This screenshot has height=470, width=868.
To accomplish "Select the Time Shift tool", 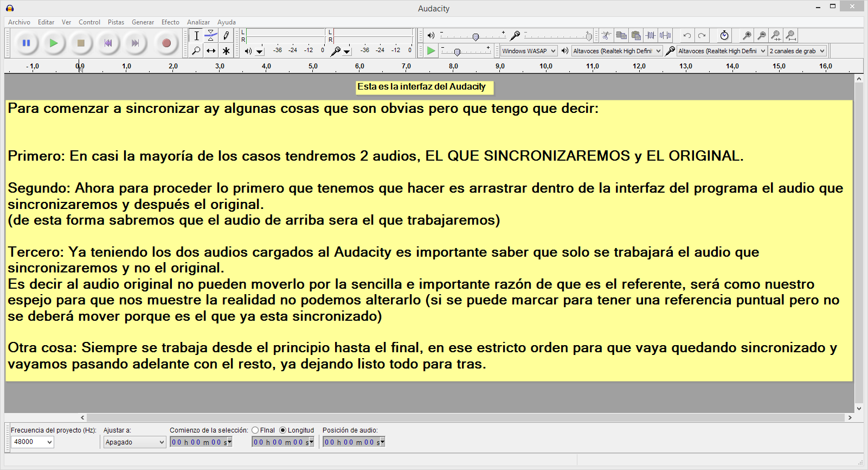I will point(211,50).
